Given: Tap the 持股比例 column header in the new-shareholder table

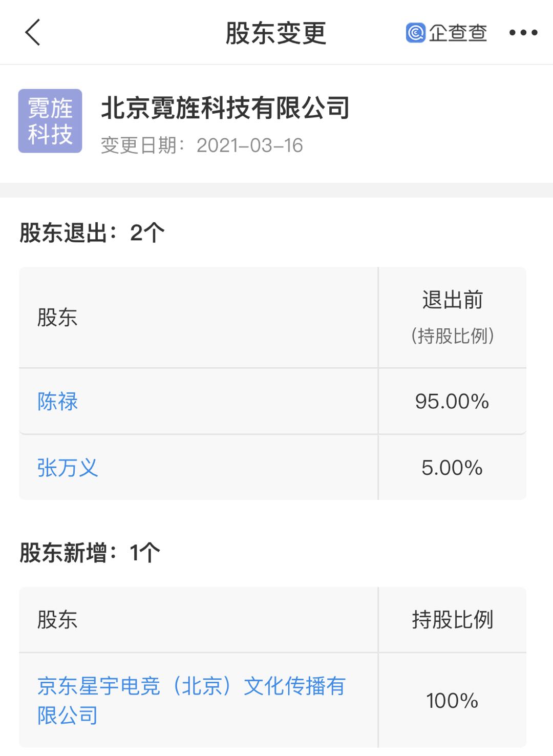Looking at the screenshot, I should coord(452,619).
